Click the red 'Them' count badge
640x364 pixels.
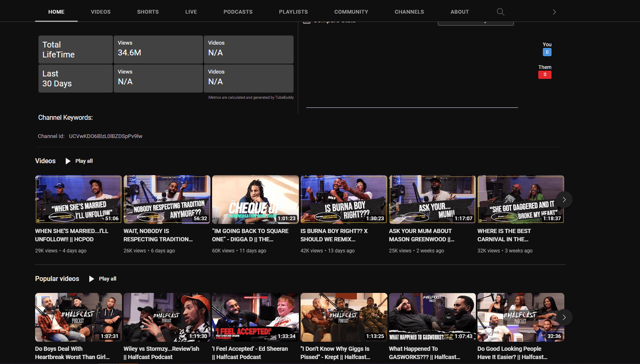[544, 75]
